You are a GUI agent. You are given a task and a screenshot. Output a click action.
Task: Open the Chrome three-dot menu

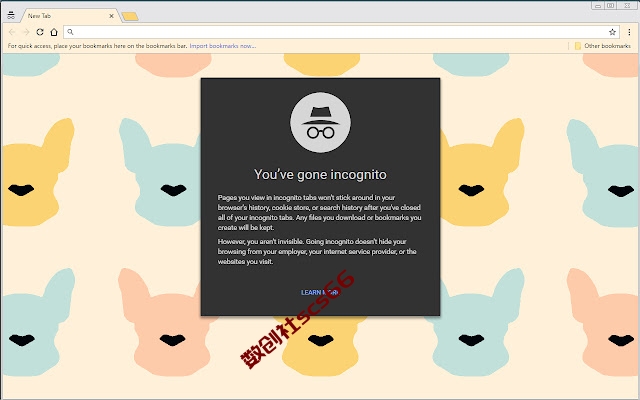tap(629, 32)
